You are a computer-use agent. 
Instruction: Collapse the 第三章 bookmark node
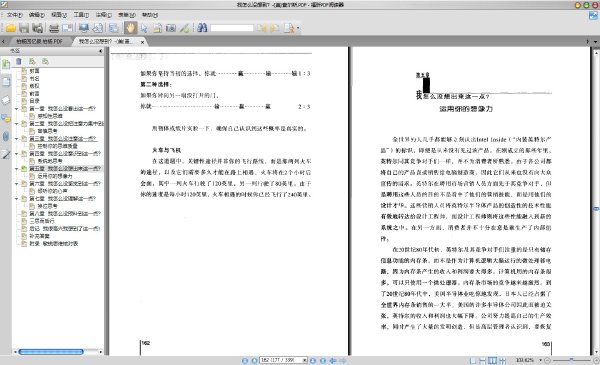coord(16,139)
